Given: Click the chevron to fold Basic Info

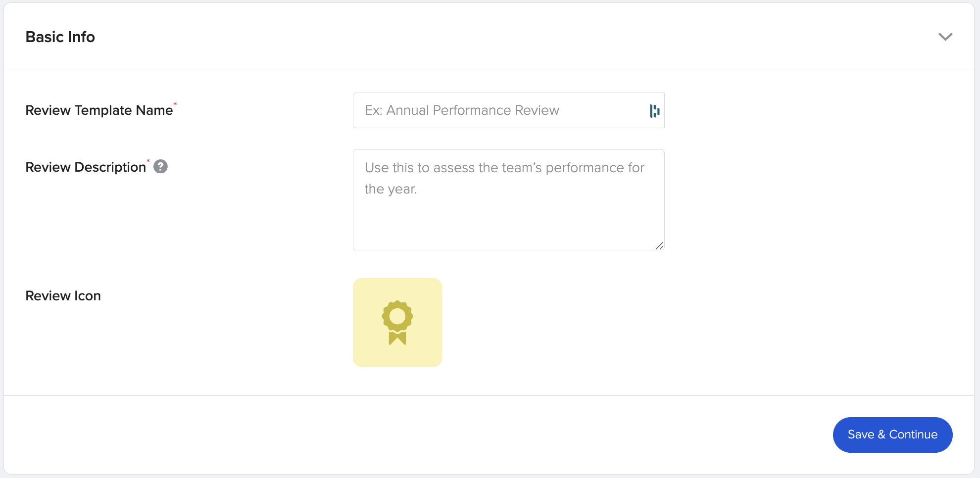Looking at the screenshot, I should (945, 36).
